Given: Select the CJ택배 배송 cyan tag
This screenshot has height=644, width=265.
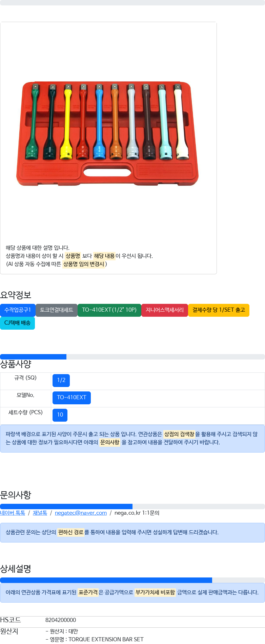Looking at the screenshot, I should [17, 323].
